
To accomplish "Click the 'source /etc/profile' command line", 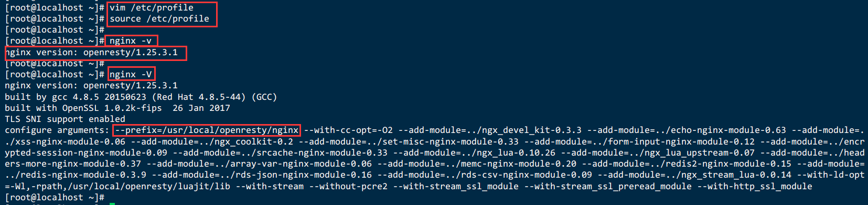I will click(x=159, y=19).
